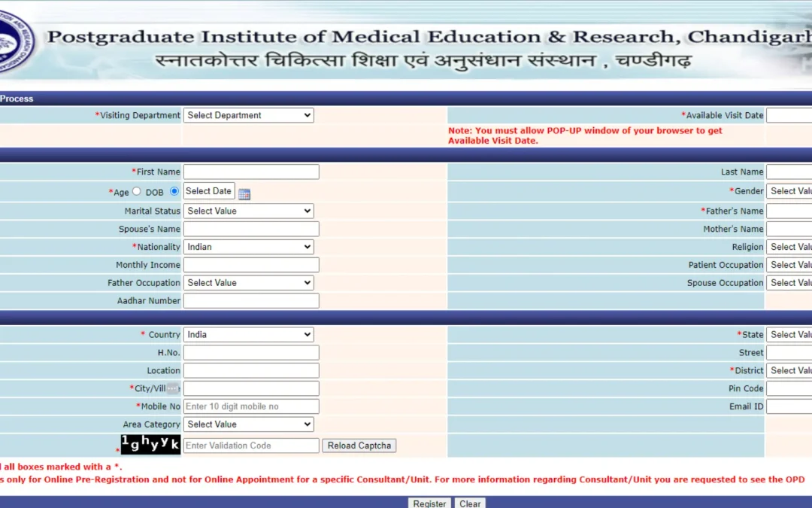The width and height of the screenshot is (812, 508).
Task: Open the Gender dropdown
Action: [x=789, y=191]
